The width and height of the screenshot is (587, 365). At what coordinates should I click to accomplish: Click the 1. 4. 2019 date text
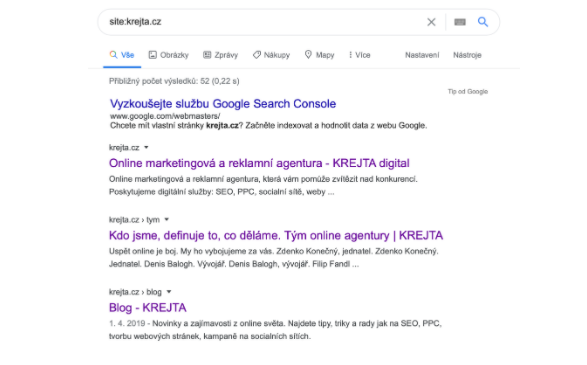[x=127, y=323]
